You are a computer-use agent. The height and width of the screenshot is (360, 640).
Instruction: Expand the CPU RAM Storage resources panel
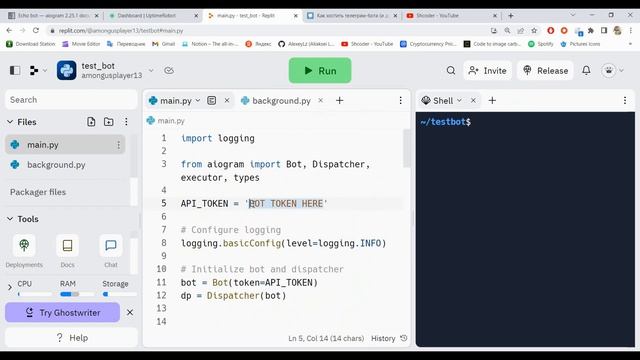10,288
